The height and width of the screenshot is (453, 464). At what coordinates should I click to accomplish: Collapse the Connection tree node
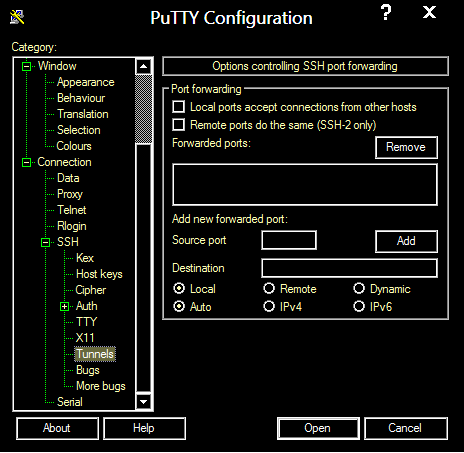pos(26,162)
